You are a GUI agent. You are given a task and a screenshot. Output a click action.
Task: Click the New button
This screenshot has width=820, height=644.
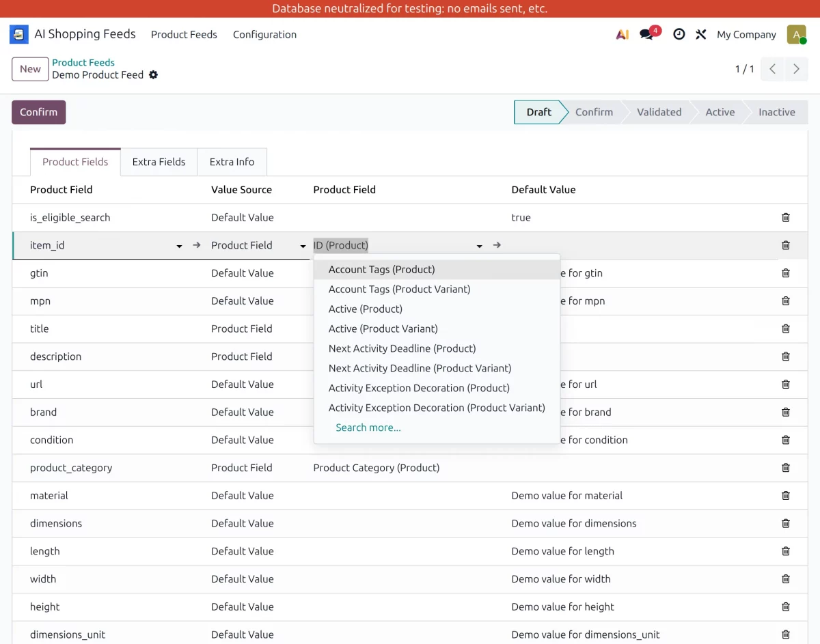tap(29, 69)
